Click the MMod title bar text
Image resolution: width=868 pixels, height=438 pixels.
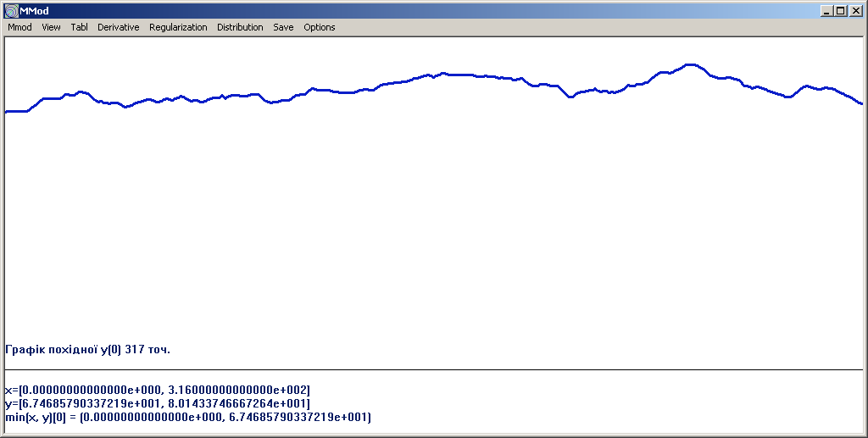34,11
